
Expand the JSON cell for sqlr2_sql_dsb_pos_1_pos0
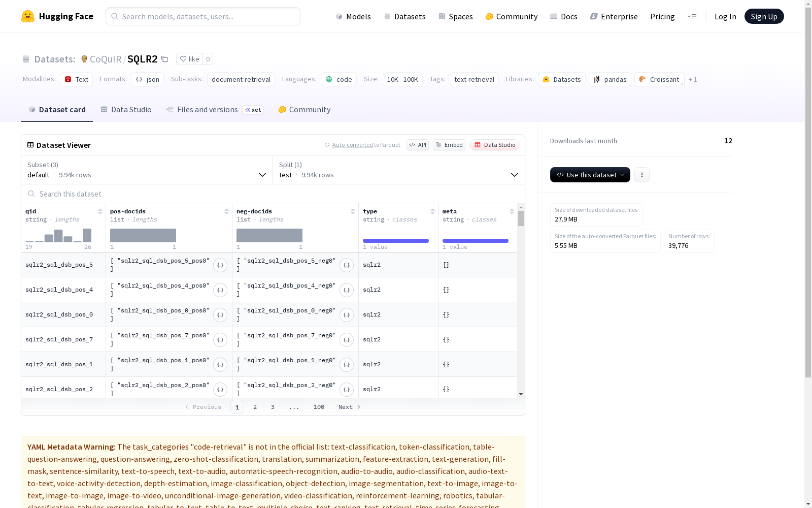(220, 365)
